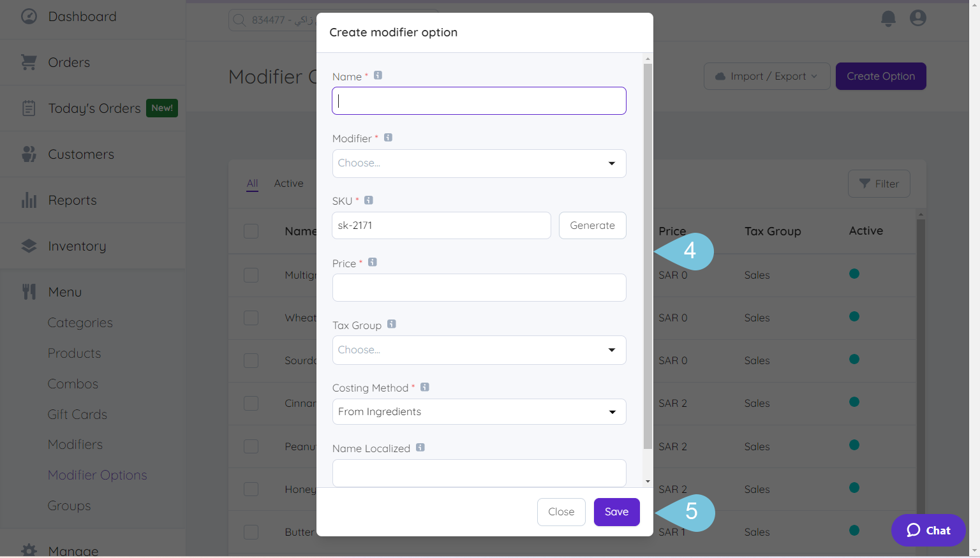Tick the checkbox beside the Butter row
The image size is (980, 558).
[x=251, y=532]
